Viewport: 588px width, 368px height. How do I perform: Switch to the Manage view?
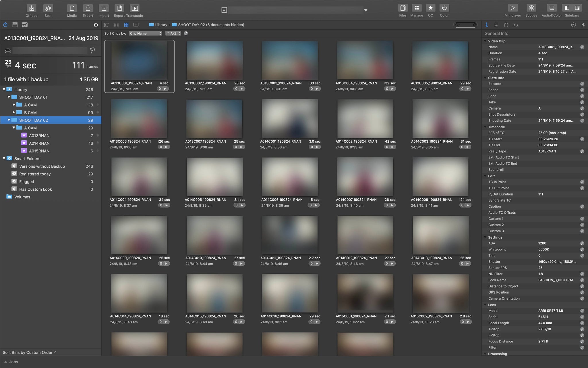tap(417, 8)
